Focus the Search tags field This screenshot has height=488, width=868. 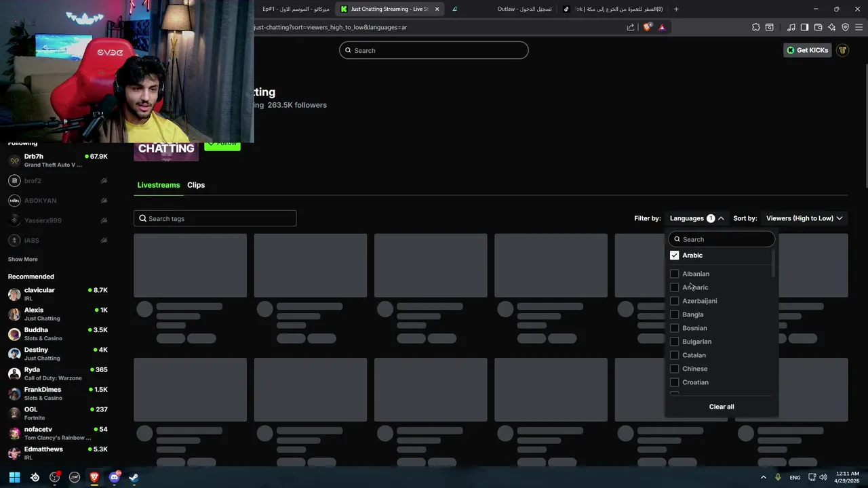coord(215,218)
